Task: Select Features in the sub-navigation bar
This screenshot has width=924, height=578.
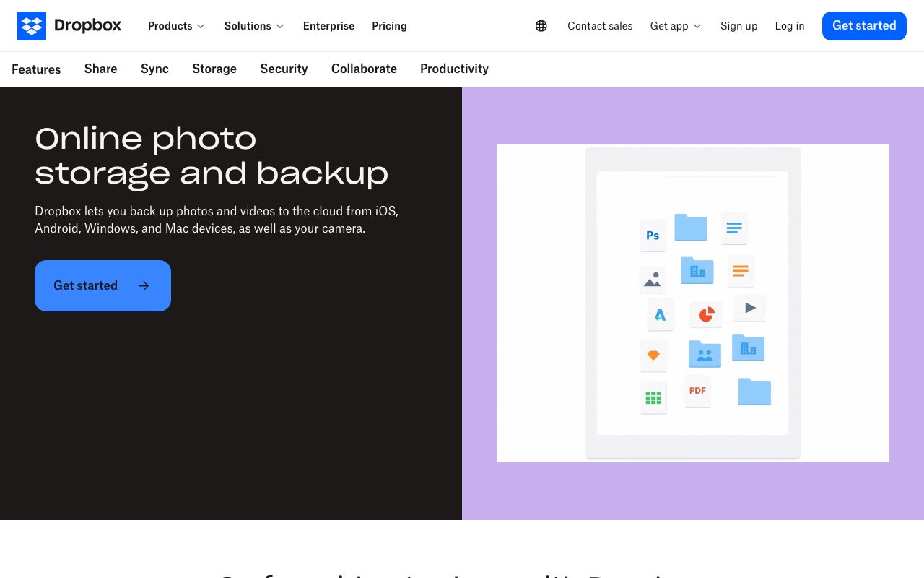Action: [36, 69]
